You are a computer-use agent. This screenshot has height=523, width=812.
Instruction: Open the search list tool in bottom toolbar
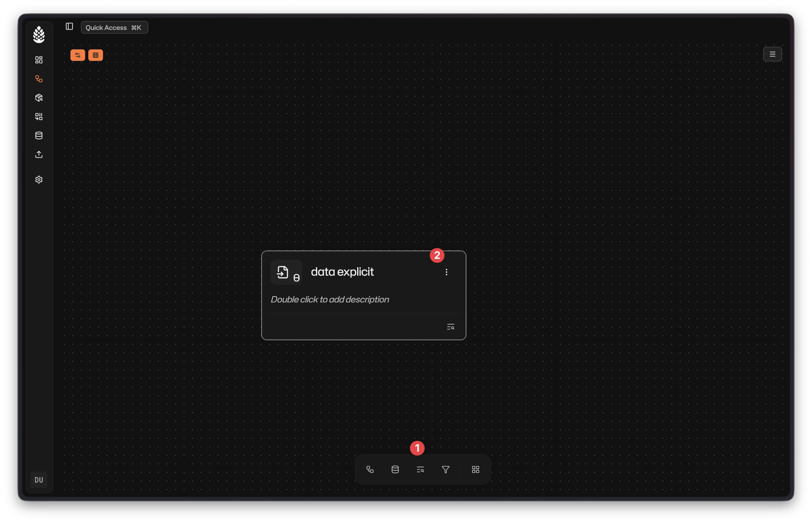[x=420, y=470]
